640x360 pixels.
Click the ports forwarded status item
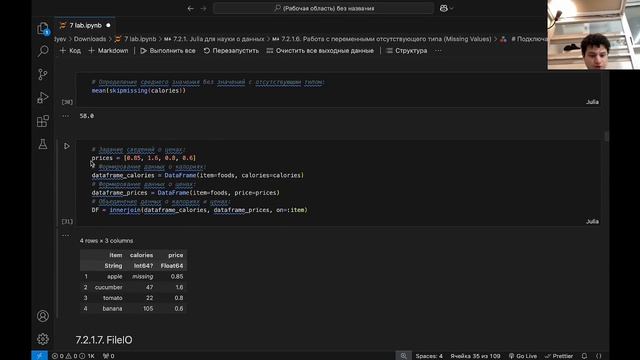[109, 356]
